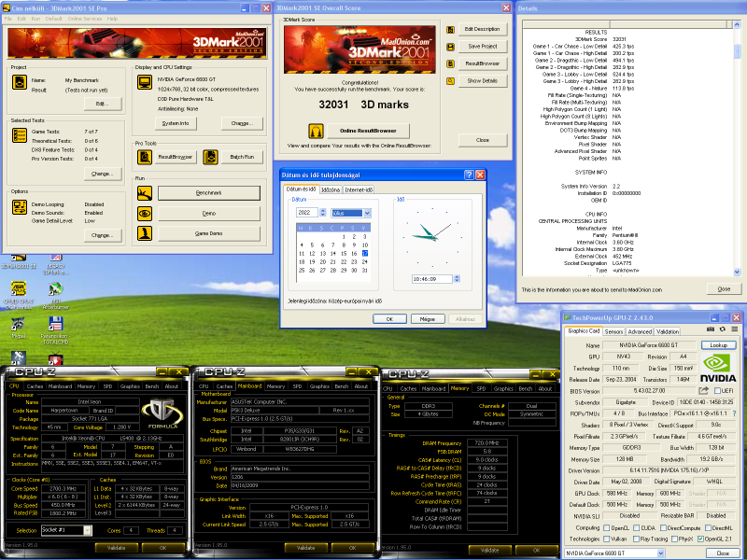
Task: Toggle the Vulkan checkbox
Action: 606,539
